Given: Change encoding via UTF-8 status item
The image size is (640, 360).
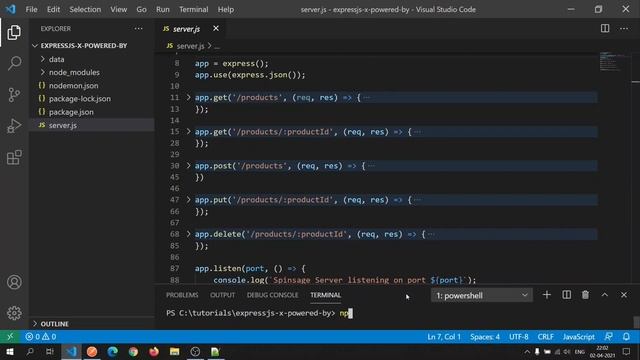Looking at the screenshot, I should 518,337.
